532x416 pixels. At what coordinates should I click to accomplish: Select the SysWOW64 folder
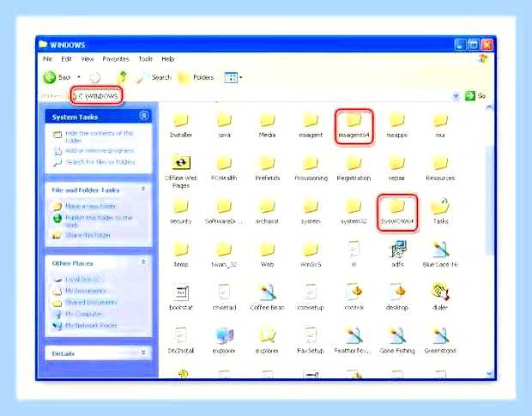(397, 212)
